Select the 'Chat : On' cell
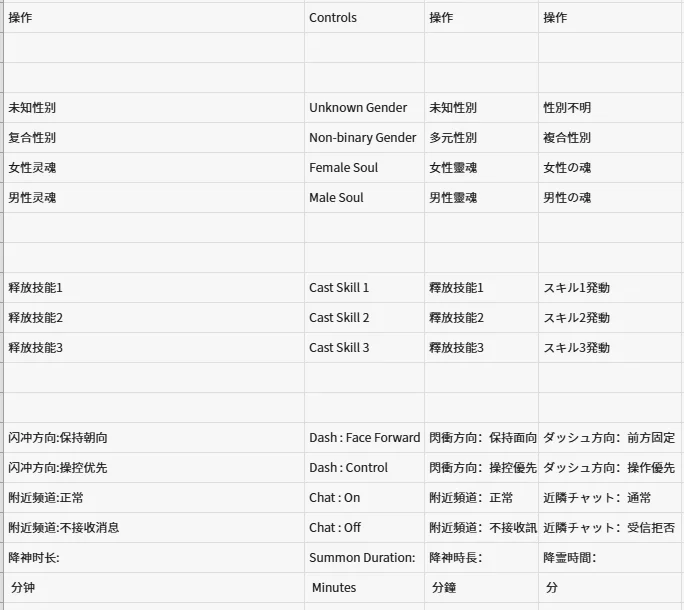This screenshot has width=684, height=610. [x=364, y=498]
